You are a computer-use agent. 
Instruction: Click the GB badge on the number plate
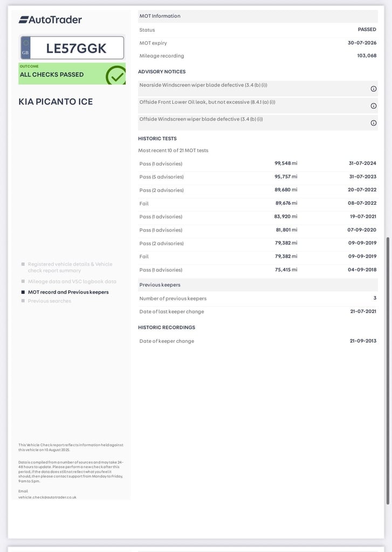[x=25, y=48]
